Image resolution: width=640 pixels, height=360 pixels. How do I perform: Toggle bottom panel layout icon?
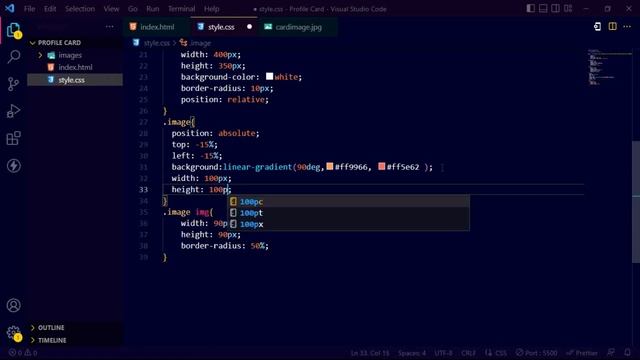coord(543,9)
